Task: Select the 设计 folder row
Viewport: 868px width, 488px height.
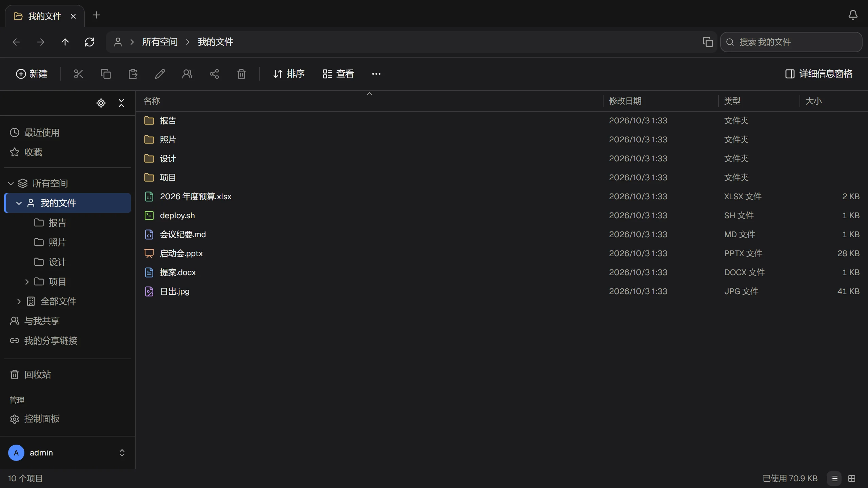Action: pyautogui.click(x=502, y=159)
